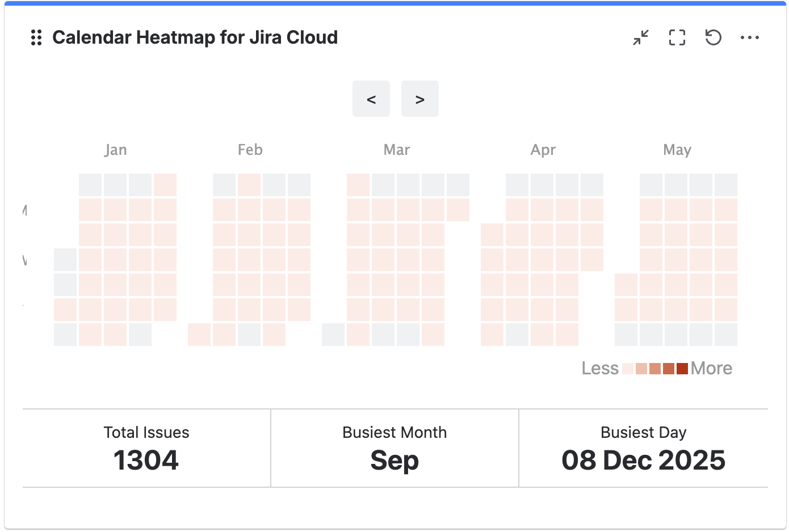This screenshot has width=789, height=532.
Task: Grab the gadget drag handle icon
Action: pyautogui.click(x=36, y=37)
